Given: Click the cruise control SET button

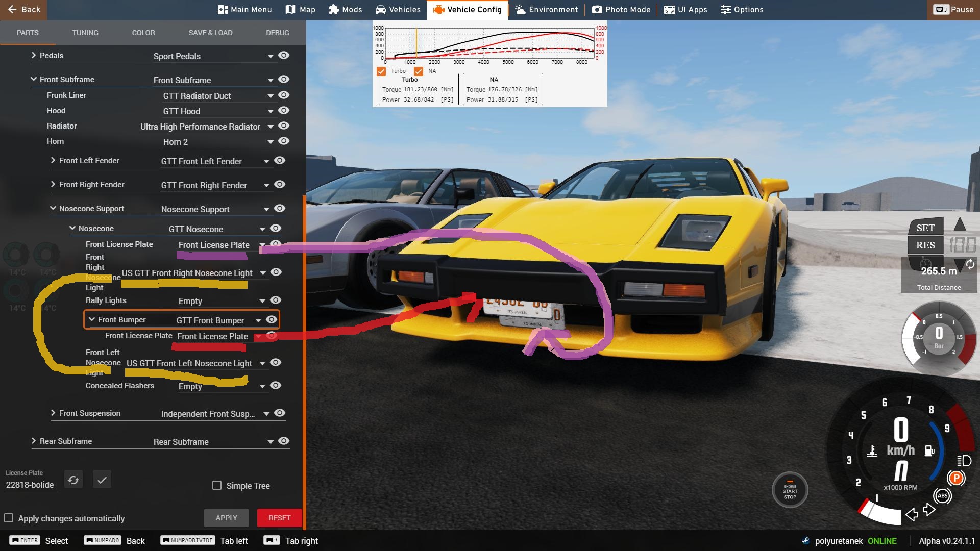Looking at the screenshot, I should click(925, 228).
